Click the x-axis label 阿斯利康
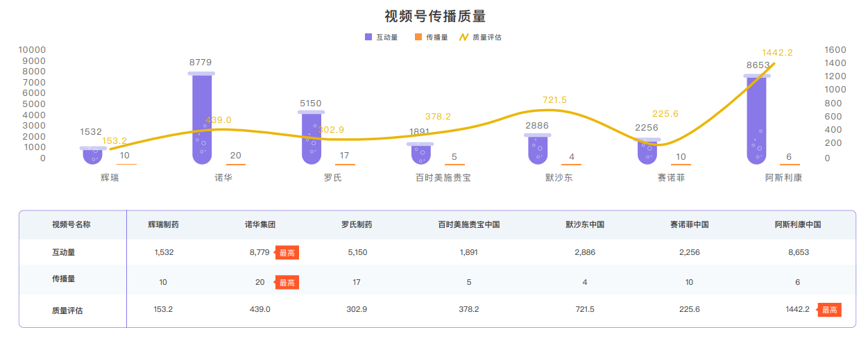Image resolution: width=868 pixels, height=339 pixels. [x=784, y=178]
